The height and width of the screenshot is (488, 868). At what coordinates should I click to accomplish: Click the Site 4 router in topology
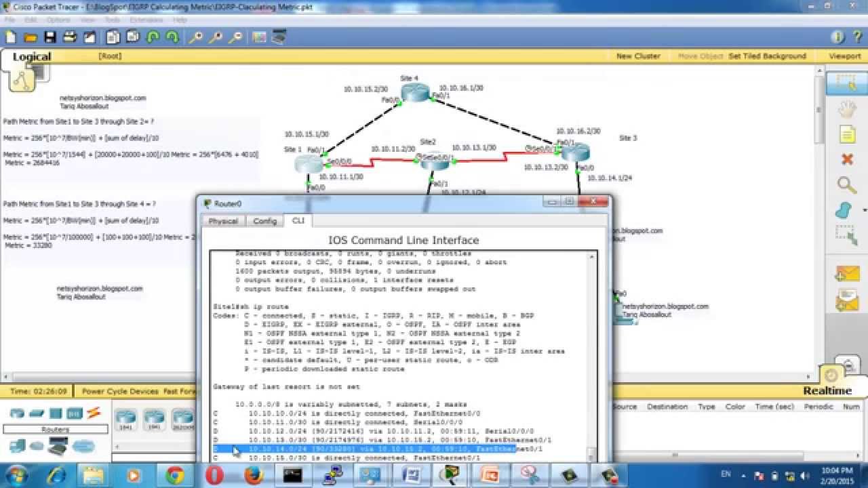414,93
